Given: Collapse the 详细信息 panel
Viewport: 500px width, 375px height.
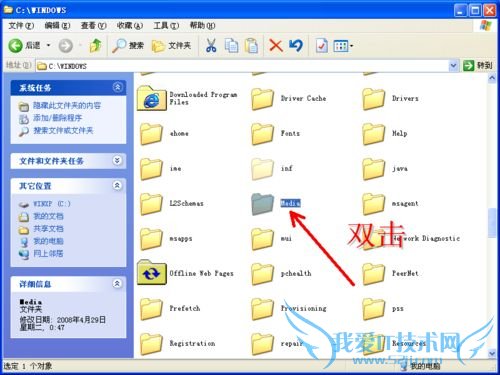Looking at the screenshot, I should click(x=117, y=284).
